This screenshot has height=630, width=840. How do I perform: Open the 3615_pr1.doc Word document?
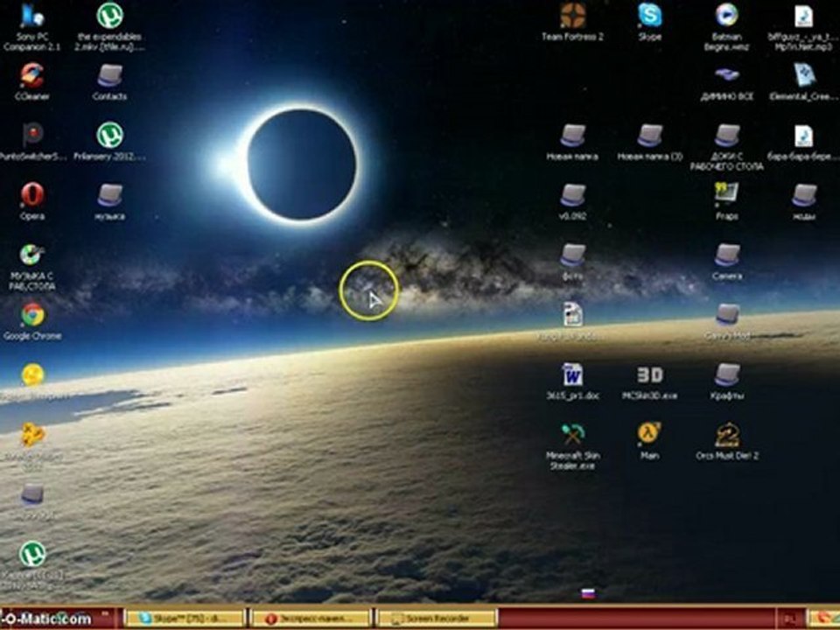pos(572,375)
